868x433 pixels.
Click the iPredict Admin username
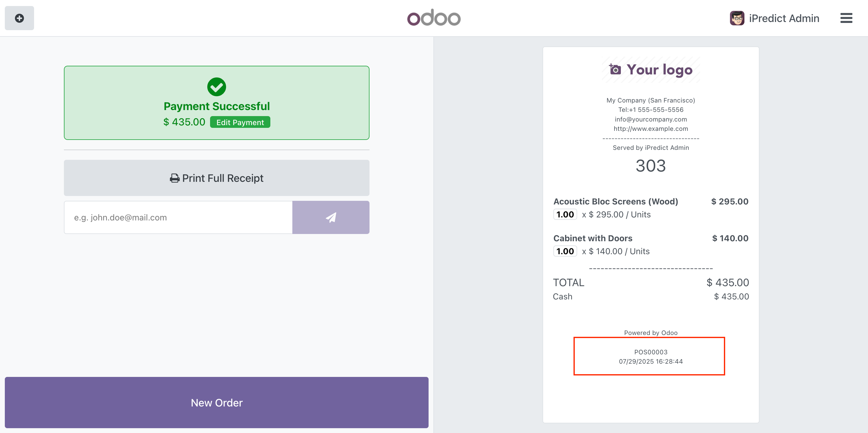(x=784, y=18)
